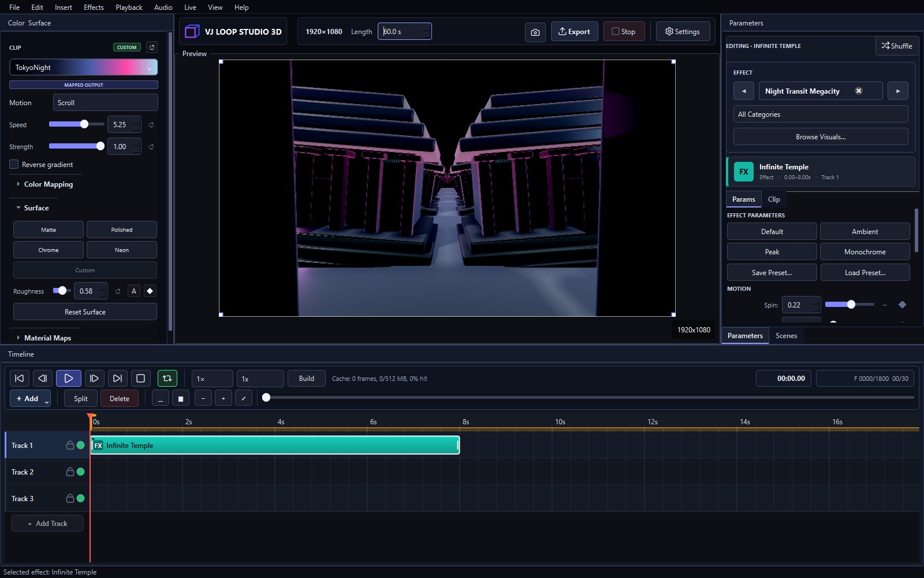
Task: Open the File menu
Action: click(x=14, y=7)
